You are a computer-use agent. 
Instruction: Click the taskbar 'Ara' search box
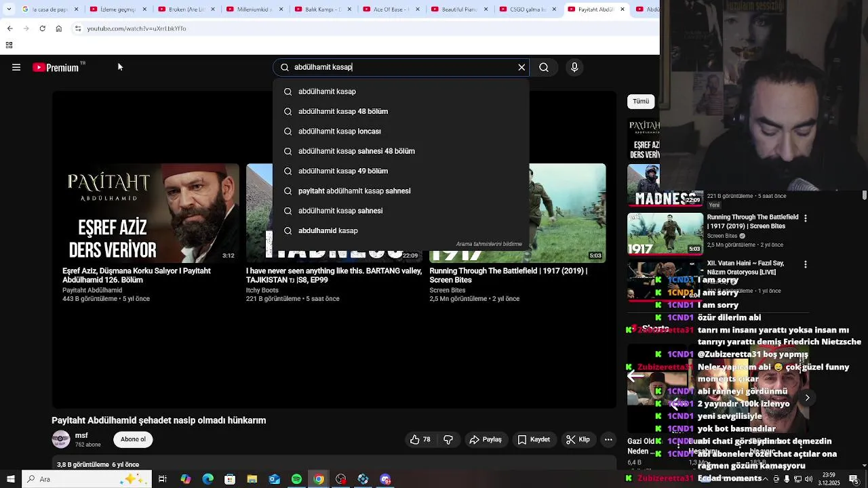tap(87, 479)
